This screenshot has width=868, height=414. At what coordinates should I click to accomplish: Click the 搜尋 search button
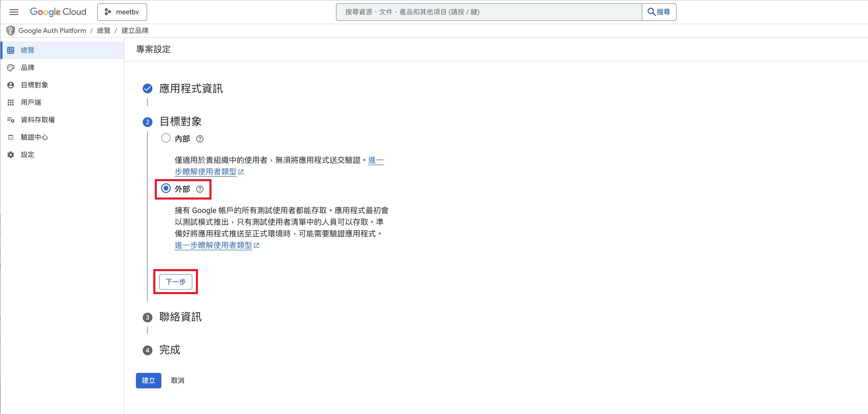pos(659,12)
